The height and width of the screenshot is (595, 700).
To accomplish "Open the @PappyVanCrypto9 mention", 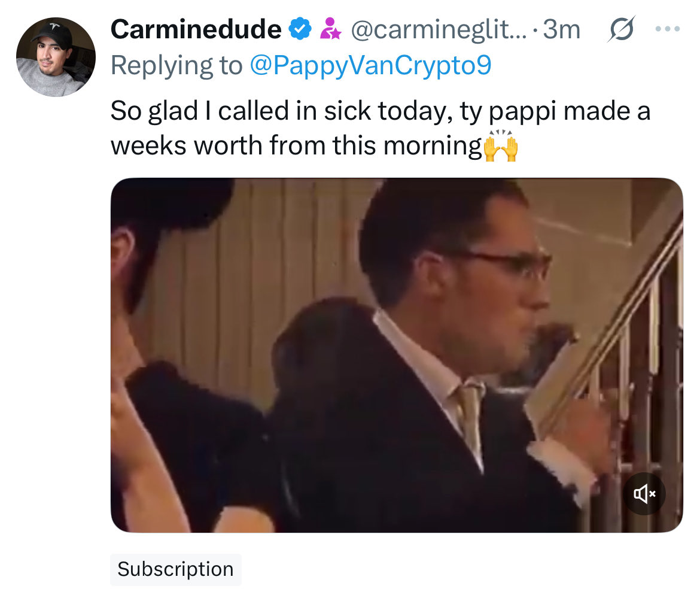I will [x=369, y=65].
